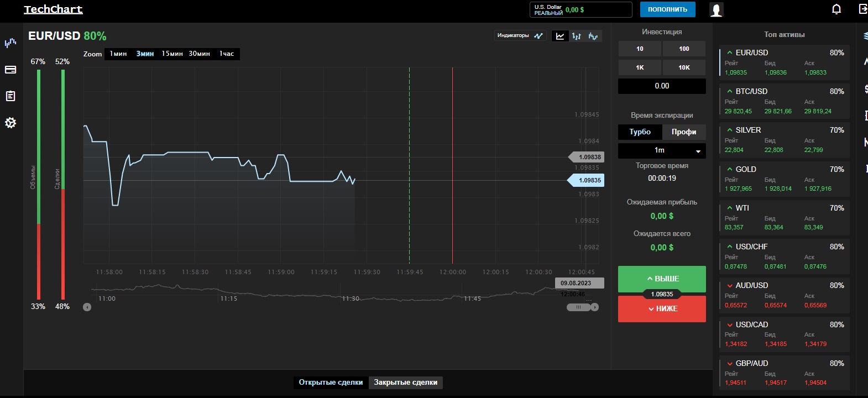Click the Сделки trades sentiment bar
The image size is (868, 398).
63,185
